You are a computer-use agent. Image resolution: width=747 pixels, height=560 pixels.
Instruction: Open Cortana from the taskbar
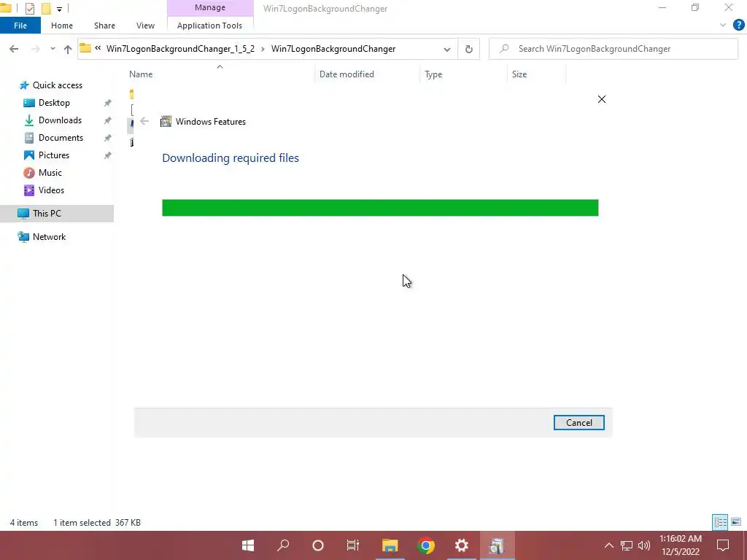coord(318,545)
